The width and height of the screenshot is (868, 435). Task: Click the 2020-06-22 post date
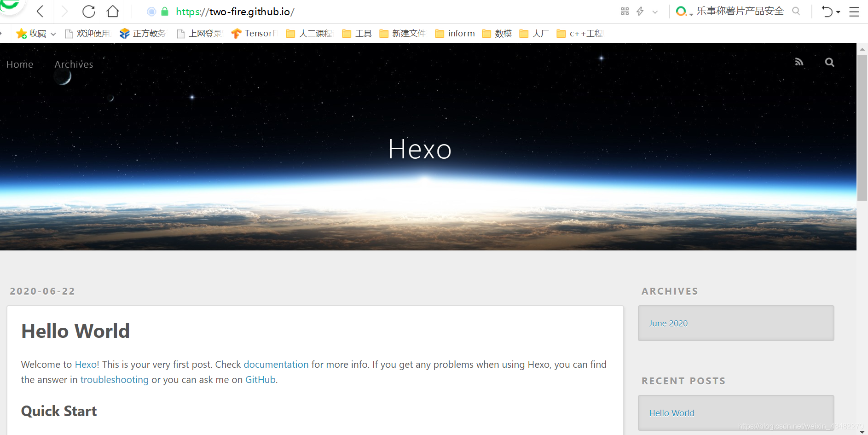42,291
